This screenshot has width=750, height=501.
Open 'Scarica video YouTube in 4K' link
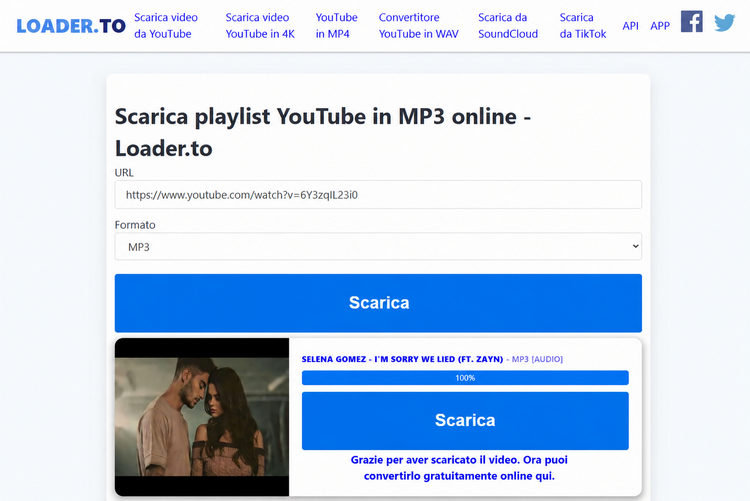tap(260, 25)
